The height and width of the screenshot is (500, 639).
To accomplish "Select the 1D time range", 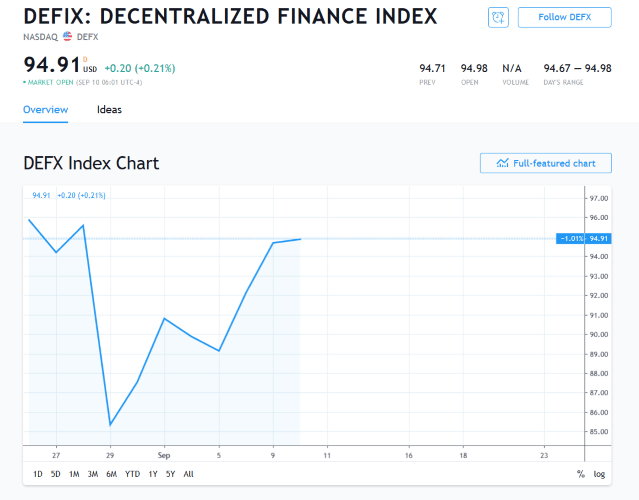I will pyautogui.click(x=37, y=474).
